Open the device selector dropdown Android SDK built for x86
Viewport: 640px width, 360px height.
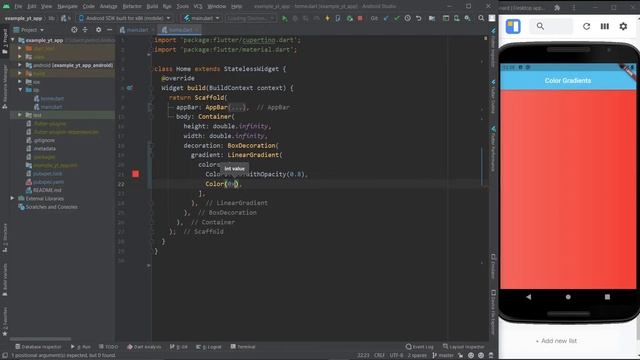(124, 18)
